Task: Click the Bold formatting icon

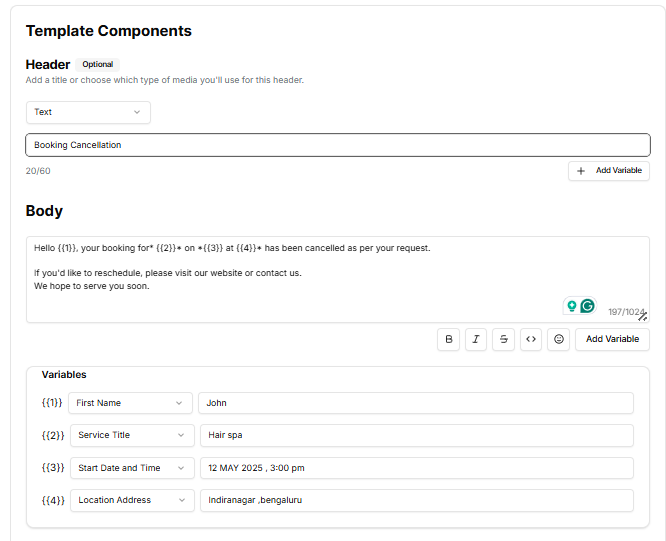Action: (x=449, y=339)
